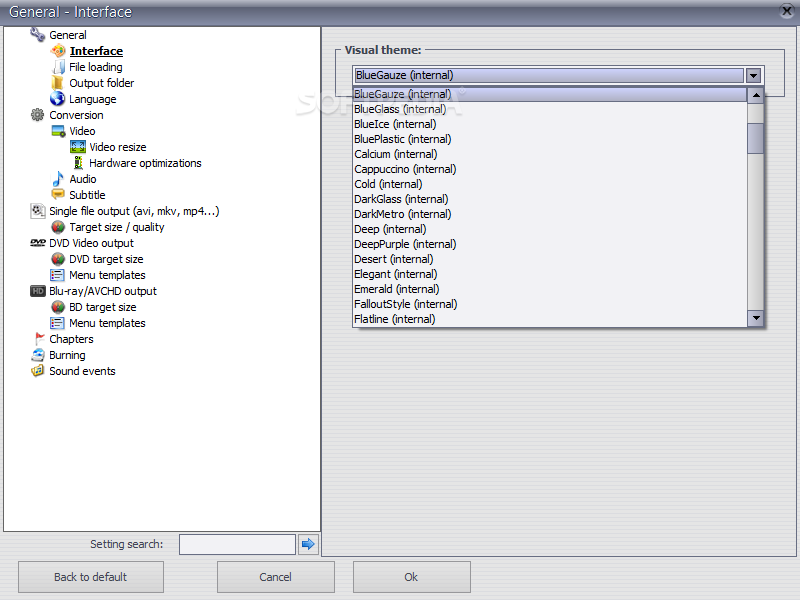
Task: Click the blue search arrow button
Action: tap(308, 544)
